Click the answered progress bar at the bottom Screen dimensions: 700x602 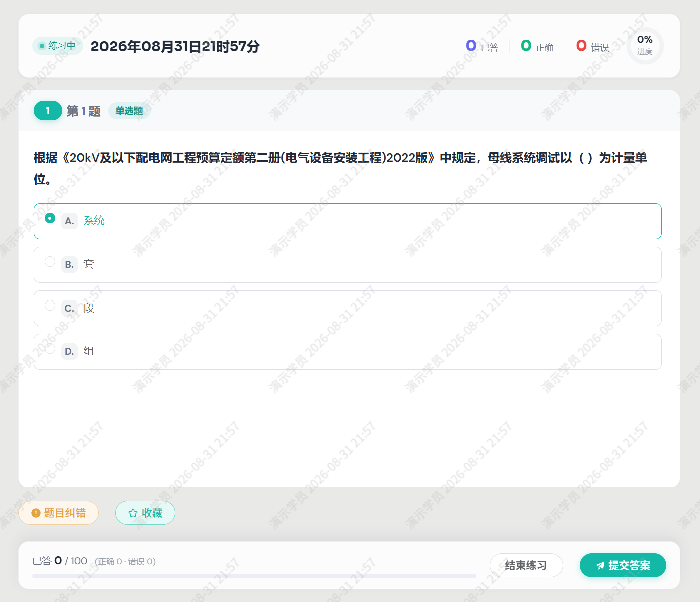254,576
